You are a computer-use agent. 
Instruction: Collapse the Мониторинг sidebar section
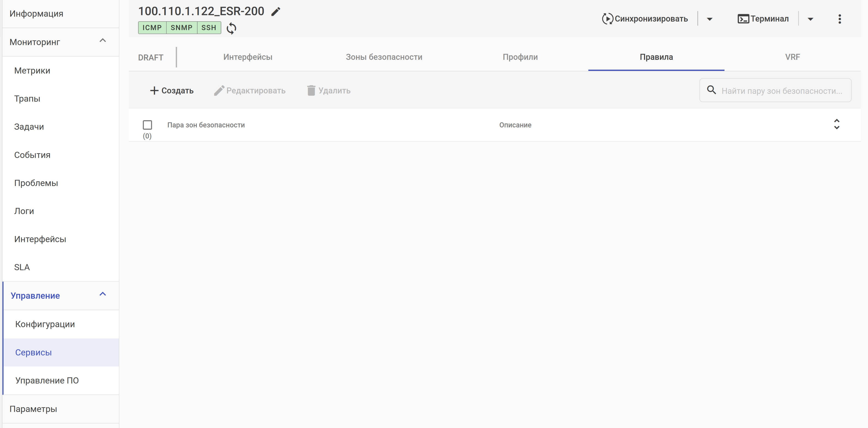(103, 41)
